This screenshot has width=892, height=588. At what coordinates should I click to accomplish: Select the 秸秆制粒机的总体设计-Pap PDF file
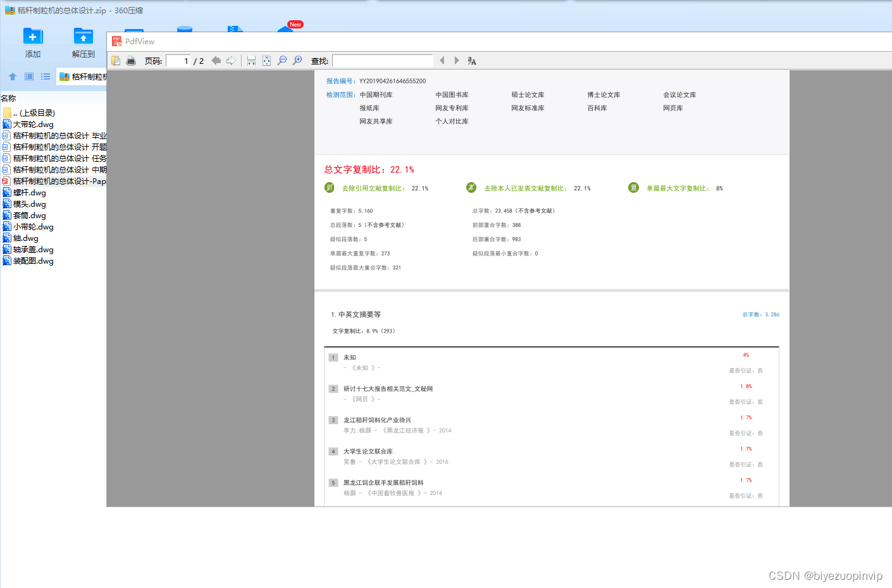[53, 181]
